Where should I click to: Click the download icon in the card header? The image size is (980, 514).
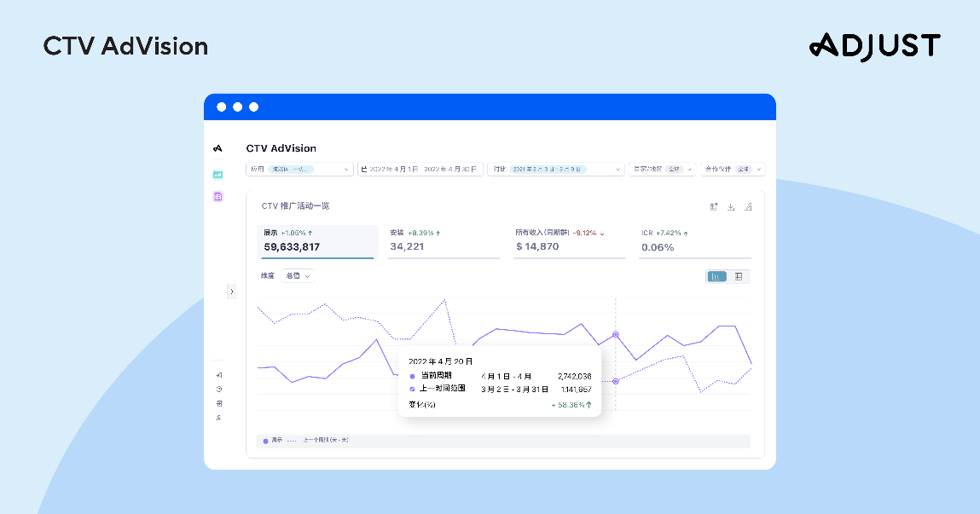tap(731, 207)
